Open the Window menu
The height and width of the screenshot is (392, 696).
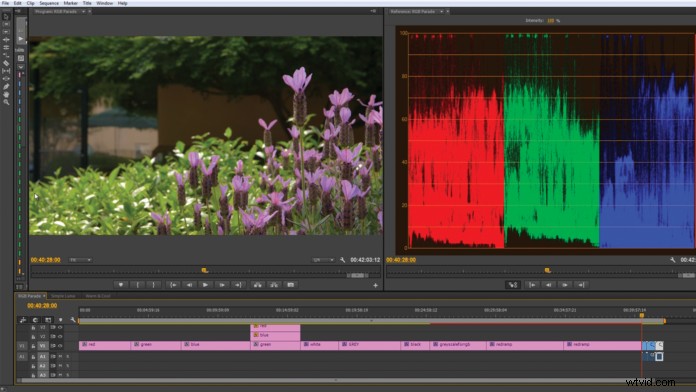click(x=105, y=3)
